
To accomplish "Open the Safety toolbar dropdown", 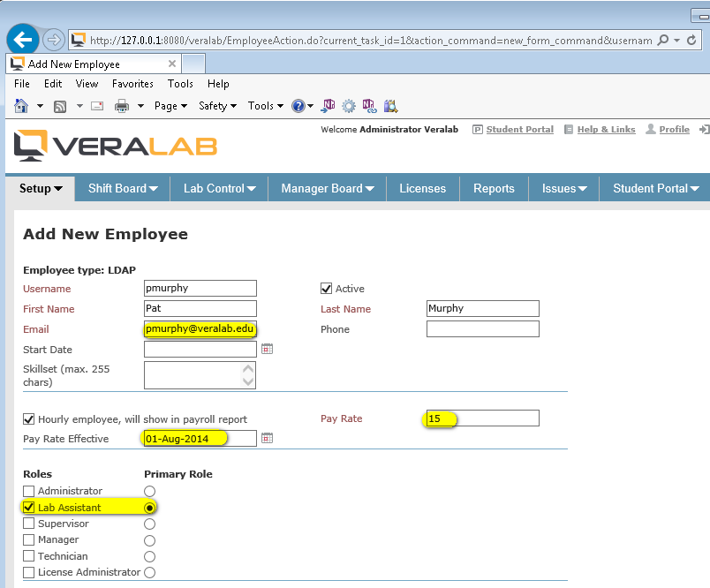I will [218, 106].
